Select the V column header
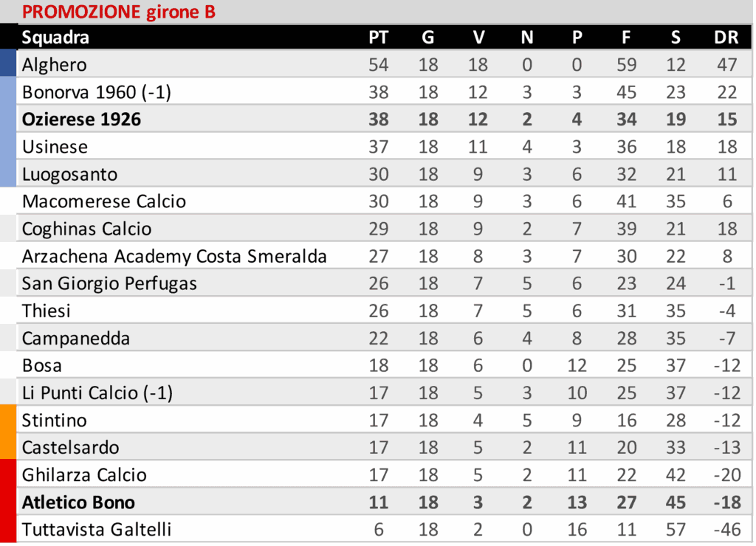 (478, 38)
